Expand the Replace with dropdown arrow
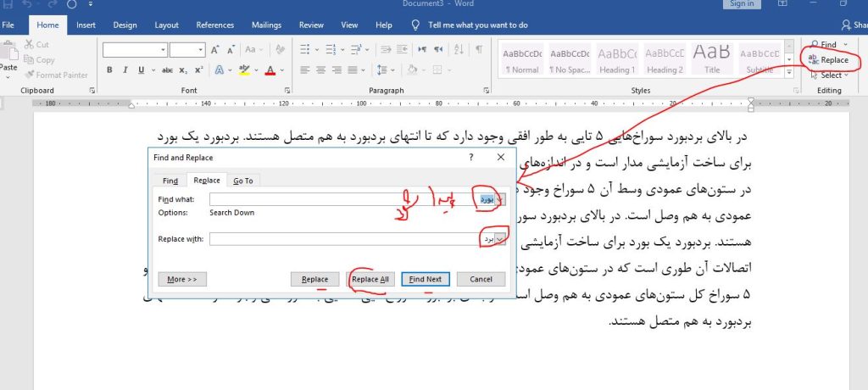This screenshot has height=390, width=868. [x=500, y=239]
